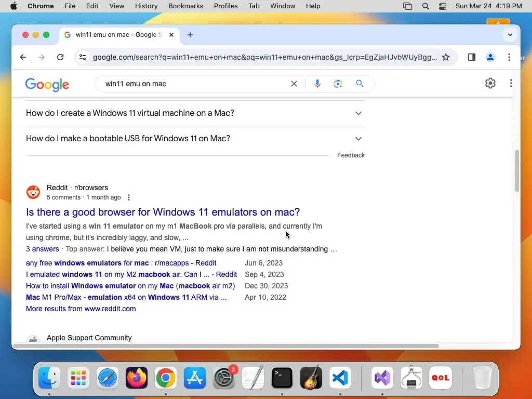Screen dimensions: 532x399
Task: Open Visual Studio Code from the Dock
Action: 340,378
